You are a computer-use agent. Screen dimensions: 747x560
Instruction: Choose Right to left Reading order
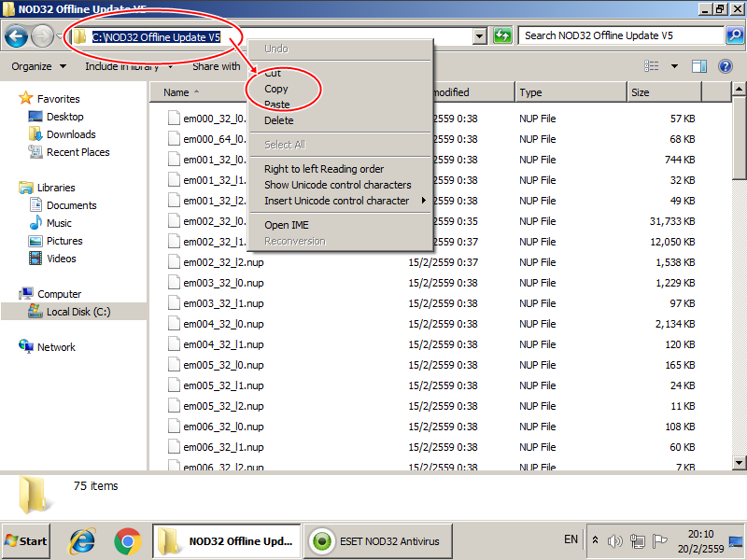[x=340, y=169]
